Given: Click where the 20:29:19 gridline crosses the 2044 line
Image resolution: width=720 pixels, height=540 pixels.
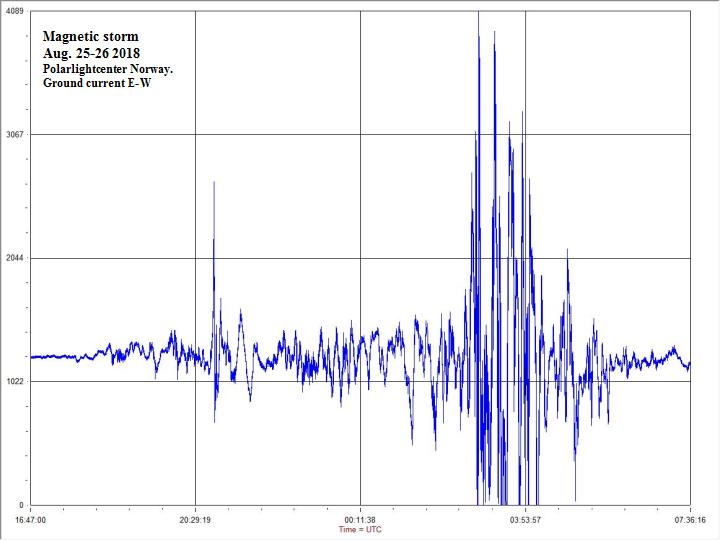Looking at the screenshot, I should click(195, 258).
